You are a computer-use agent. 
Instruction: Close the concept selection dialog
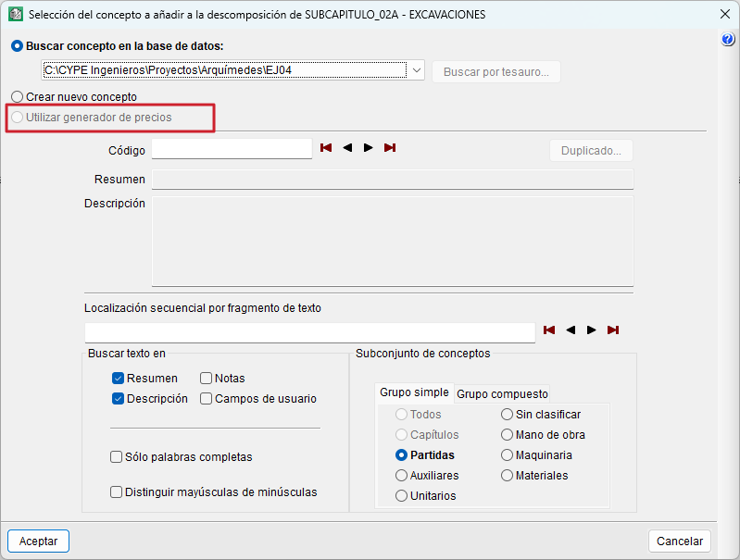(x=725, y=14)
